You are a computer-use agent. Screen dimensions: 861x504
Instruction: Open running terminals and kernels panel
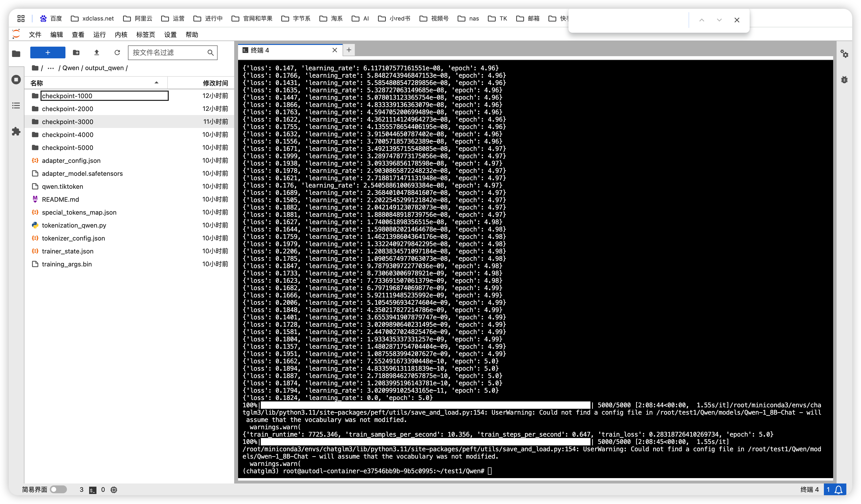[x=16, y=80]
